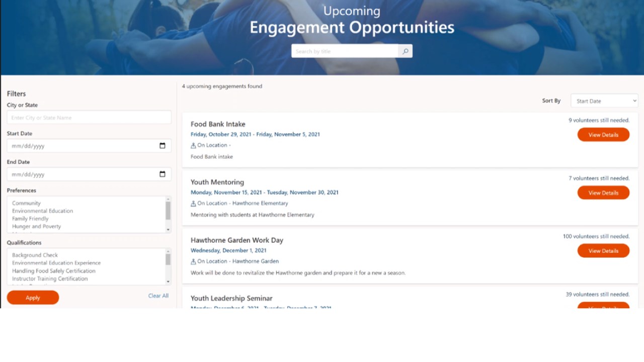The image size is (644, 362).
Task: View Details for Youth Mentoring
Action: pyautogui.click(x=603, y=193)
